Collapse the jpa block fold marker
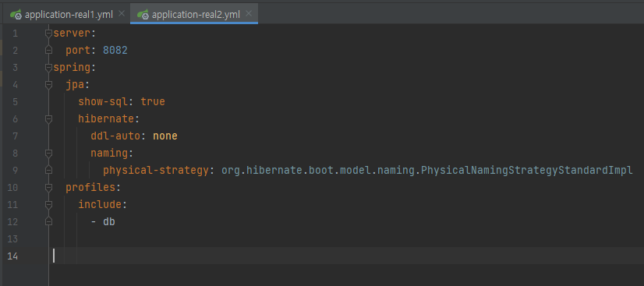644x286 pixels. click(x=49, y=84)
